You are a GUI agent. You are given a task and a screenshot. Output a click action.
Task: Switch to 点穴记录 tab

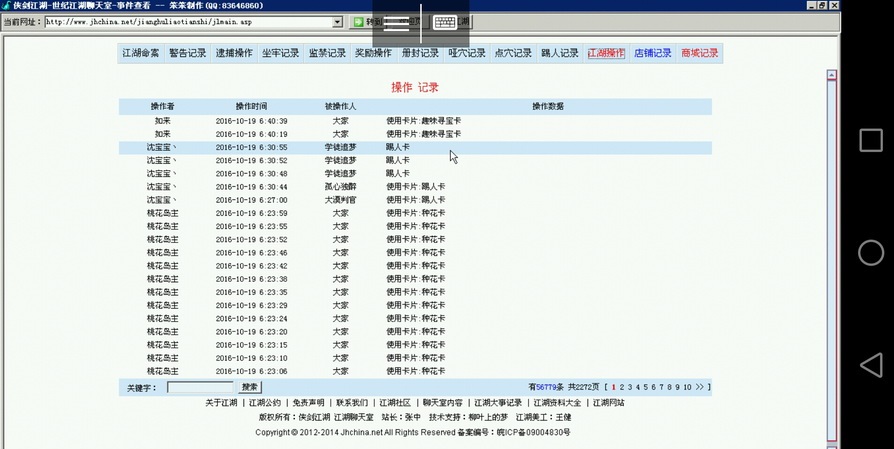pyautogui.click(x=513, y=53)
